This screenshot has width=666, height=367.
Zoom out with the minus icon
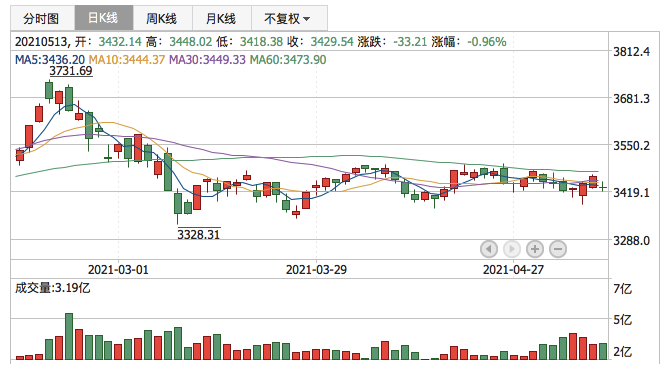pyautogui.click(x=558, y=249)
